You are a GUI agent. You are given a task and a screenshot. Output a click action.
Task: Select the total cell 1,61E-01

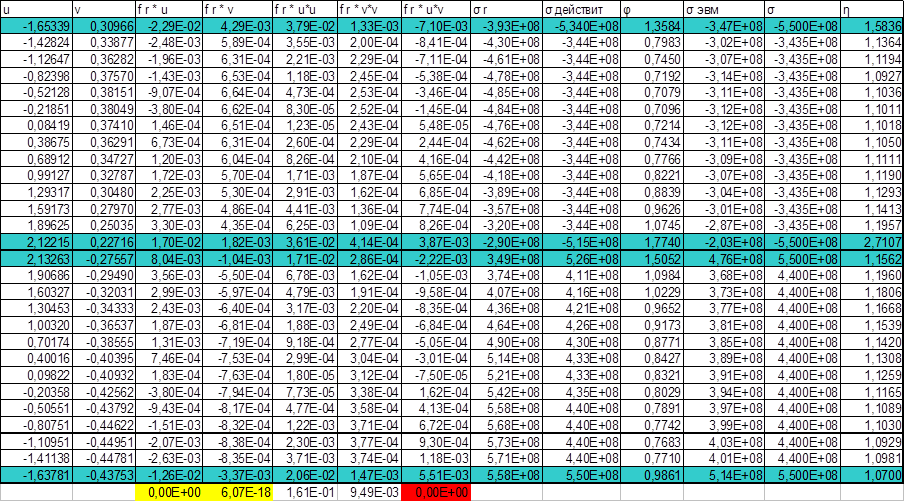click(305, 492)
